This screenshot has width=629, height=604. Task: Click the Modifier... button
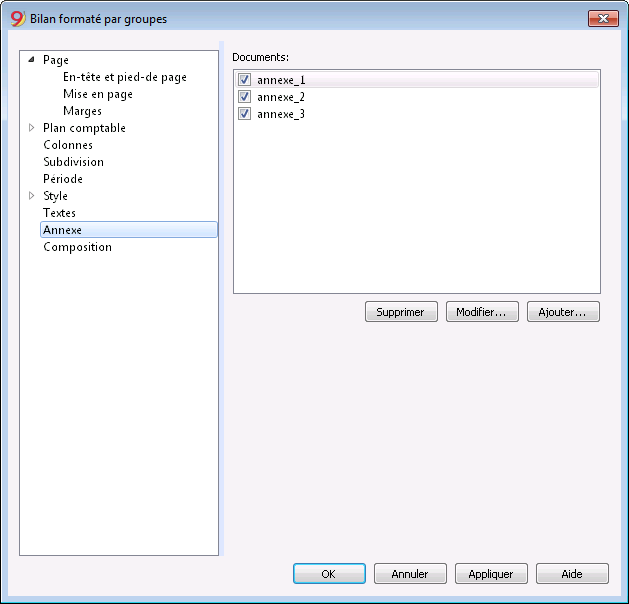tap(482, 312)
